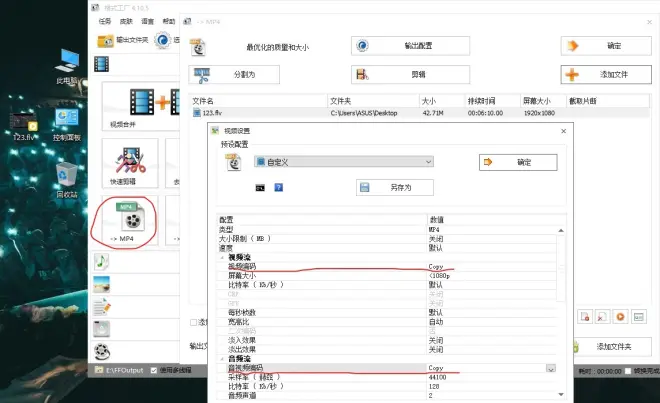The width and height of the screenshot is (660, 403).
Task: Open the 输出文件夹 output folder icon
Action: pos(105,41)
